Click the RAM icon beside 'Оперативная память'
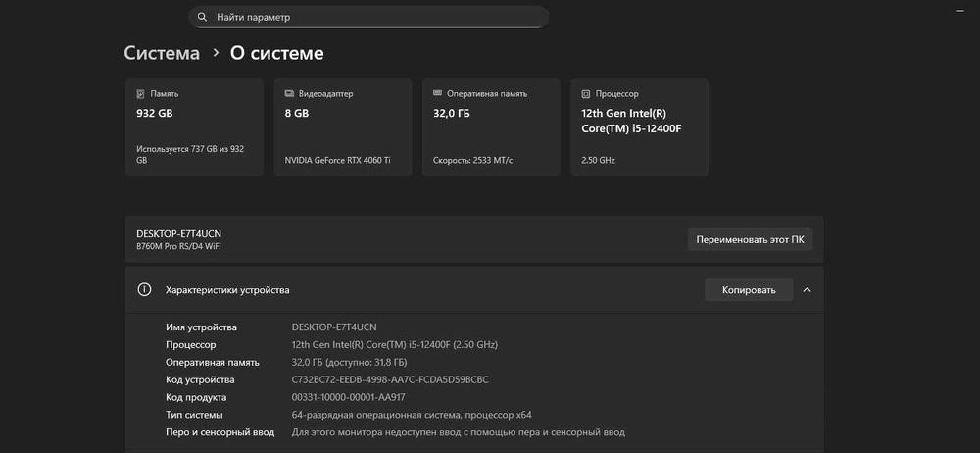Viewport: 980px width, 453px height. pos(437,93)
